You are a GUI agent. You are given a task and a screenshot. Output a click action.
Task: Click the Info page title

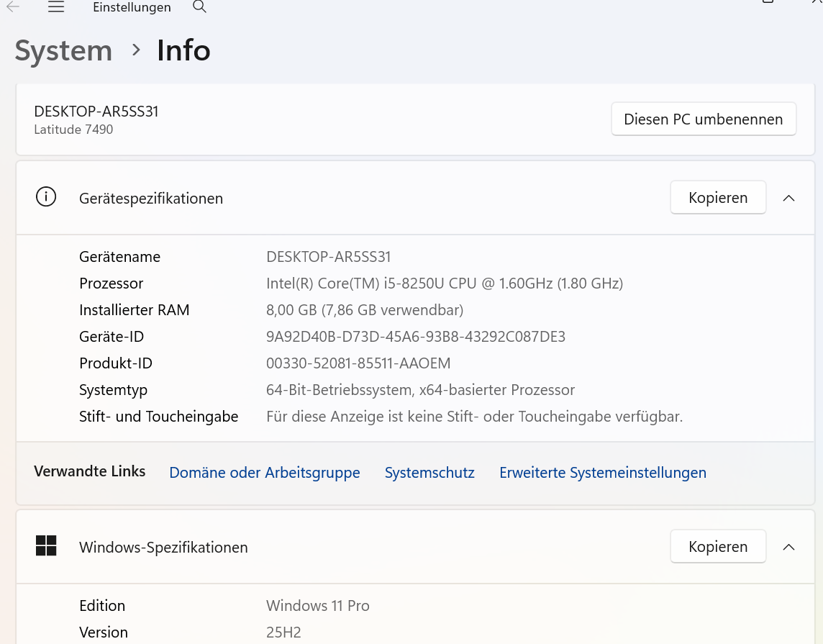coord(183,50)
